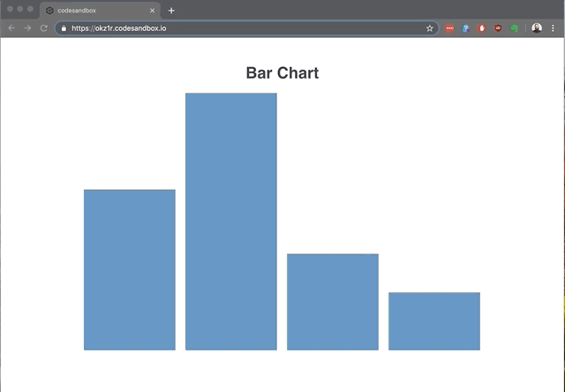The height and width of the screenshot is (392, 565).
Task: Open a new browser tab
Action: tap(171, 11)
